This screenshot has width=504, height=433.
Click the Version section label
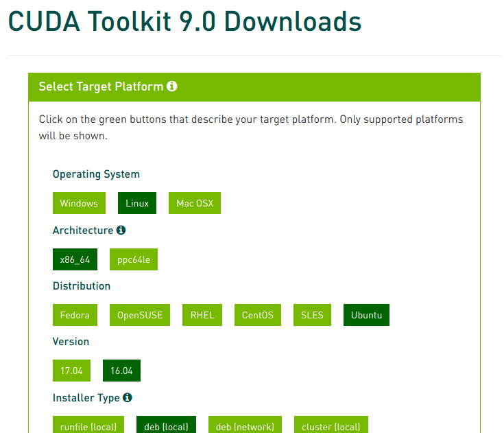(x=71, y=341)
